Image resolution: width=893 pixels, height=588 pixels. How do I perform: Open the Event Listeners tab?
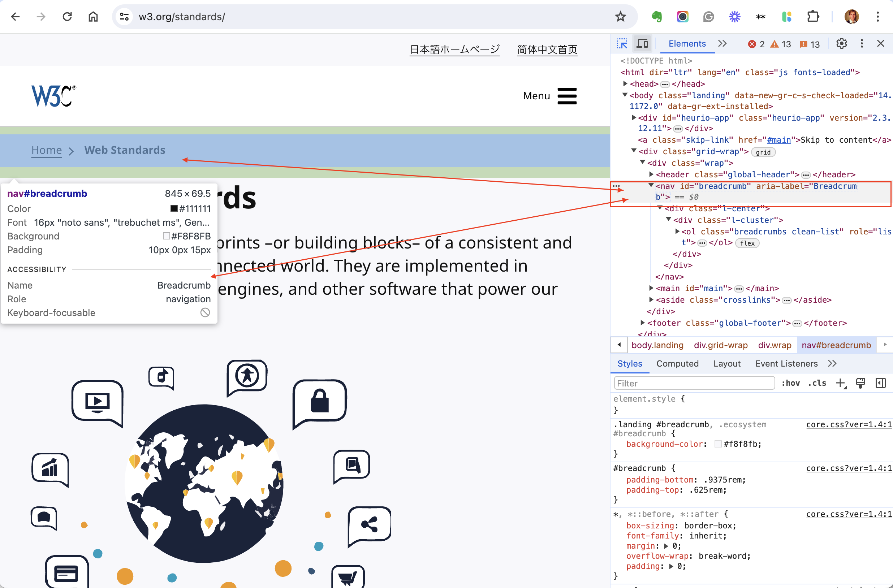tap(786, 363)
